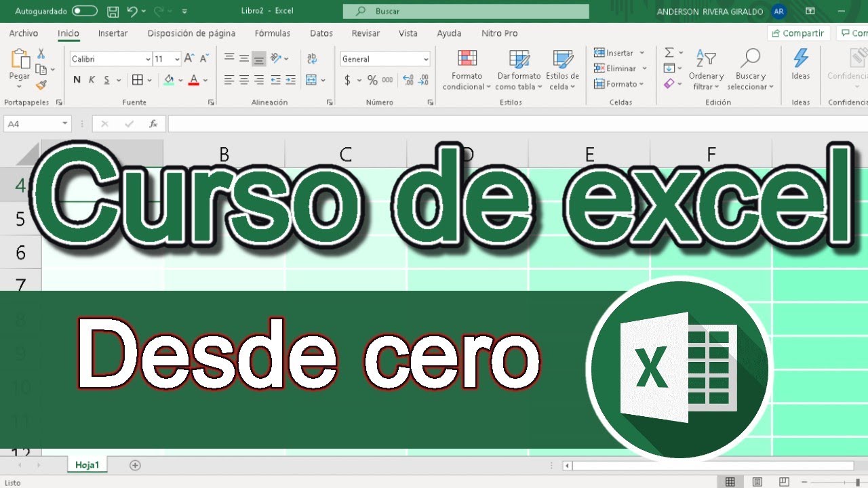The image size is (868, 488).
Task: Click Dar formato como tabla
Action: [x=519, y=70]
